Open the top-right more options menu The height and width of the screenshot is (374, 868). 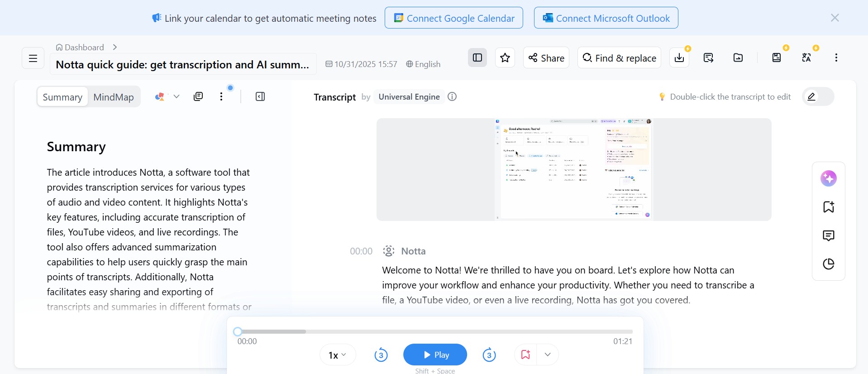(836, 58)
